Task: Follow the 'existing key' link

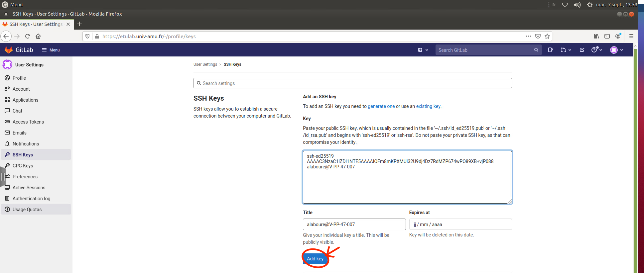Action: point(428,106)
